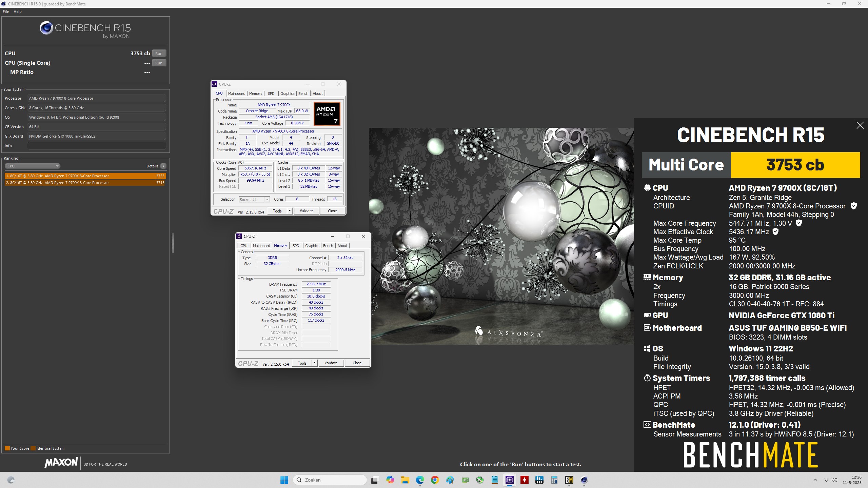
Task: Click shield icon beside Max Effective Clock
Action: [775, 231]
